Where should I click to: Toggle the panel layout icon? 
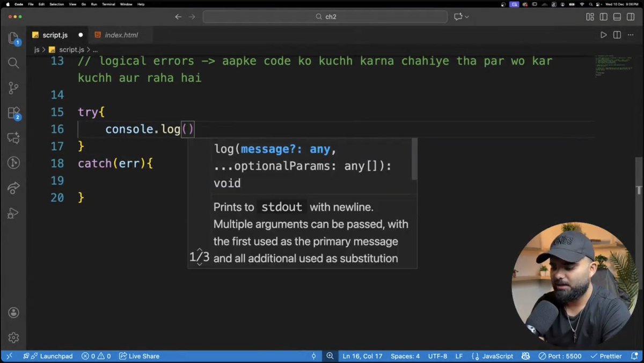tap(617, 17)
